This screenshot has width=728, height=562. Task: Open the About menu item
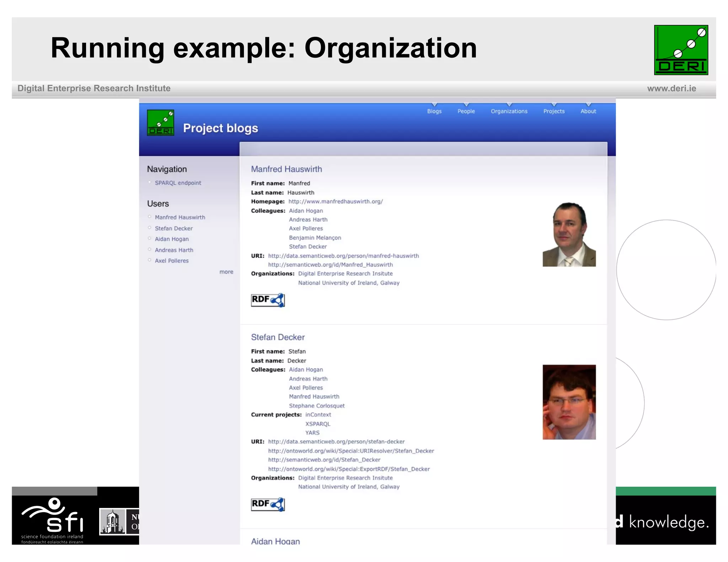[588, 111]
